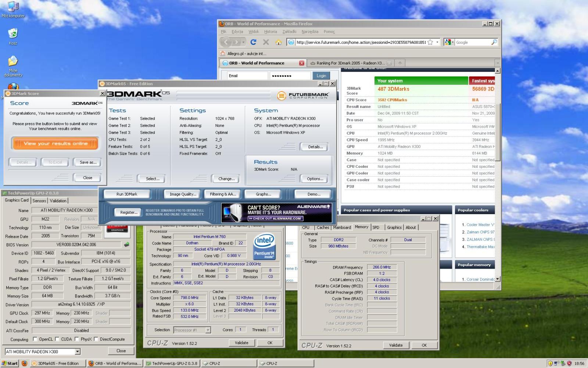Click the Change button under Settings

tap(226, 179)
